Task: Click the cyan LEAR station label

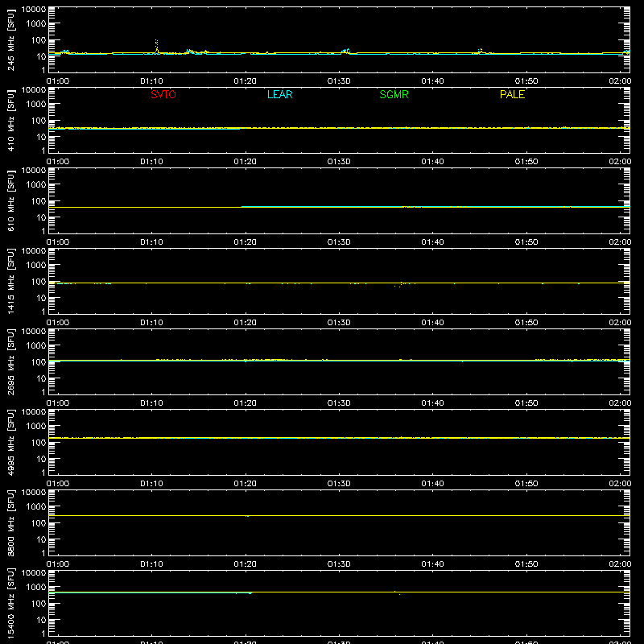Action: 279,94
